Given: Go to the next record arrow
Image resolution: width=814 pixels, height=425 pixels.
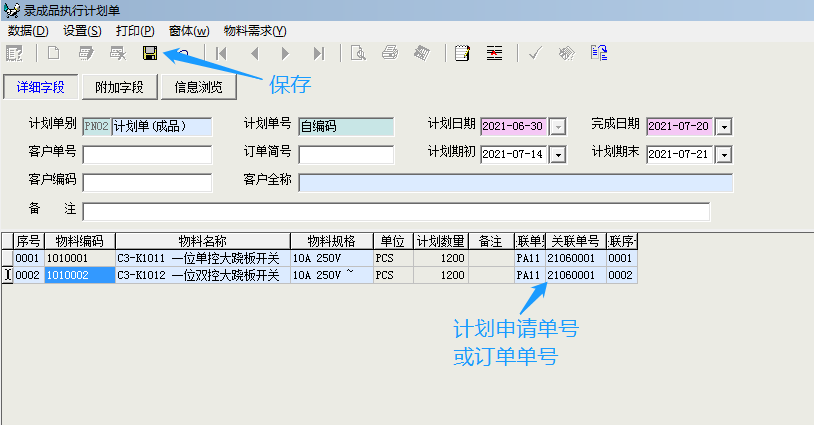Looking at the screenshot, I should coord(286,53).
